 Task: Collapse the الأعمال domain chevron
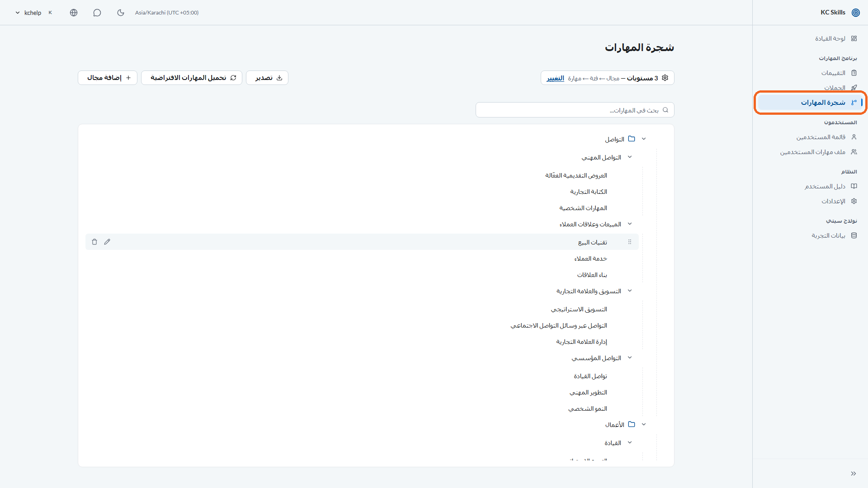click(644, 424)
